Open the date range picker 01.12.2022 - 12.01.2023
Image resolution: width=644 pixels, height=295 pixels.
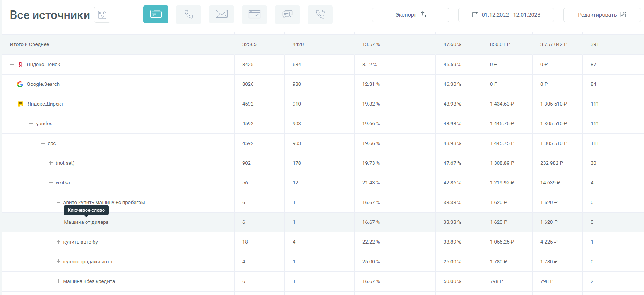506,15
